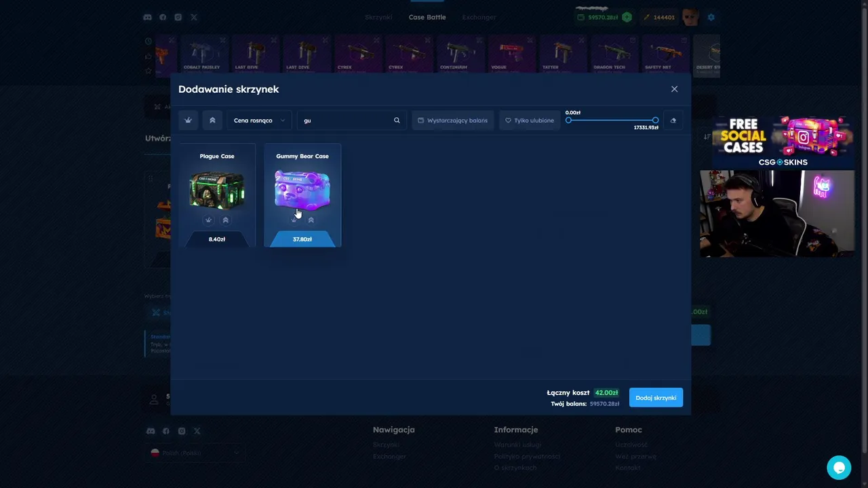Open the settings gear icon in header
Image resolution: width=868 pixels, height=488 pixels.
pyautogui.click(x=711, y=17)
